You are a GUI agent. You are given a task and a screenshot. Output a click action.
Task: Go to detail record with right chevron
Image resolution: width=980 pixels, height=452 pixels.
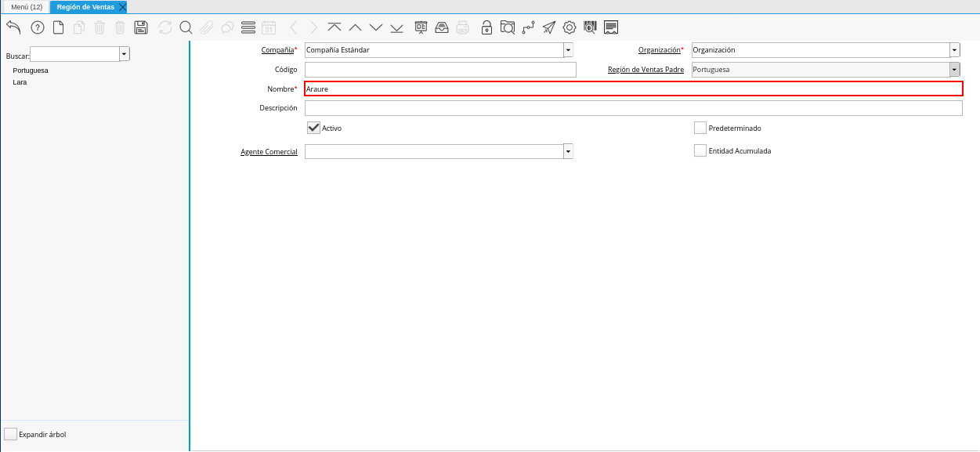[x=314, y=27]
